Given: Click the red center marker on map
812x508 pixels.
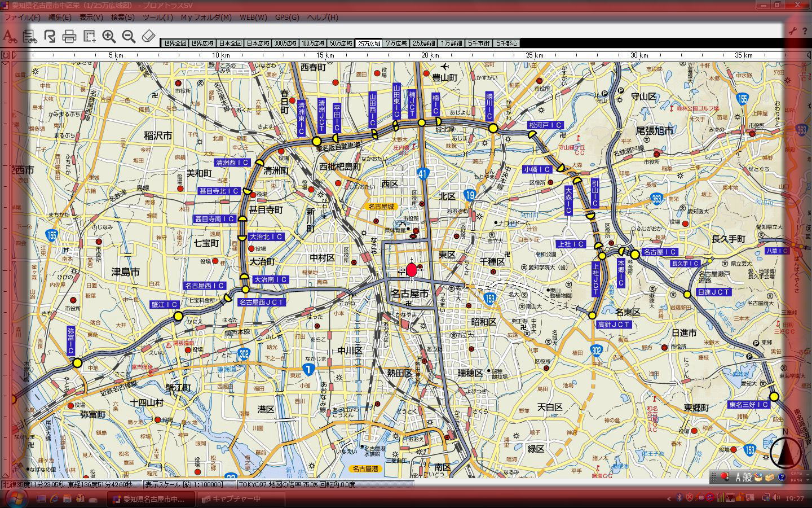Looking at the screenshot, I should pyautogui.click(x=412, y=270).
